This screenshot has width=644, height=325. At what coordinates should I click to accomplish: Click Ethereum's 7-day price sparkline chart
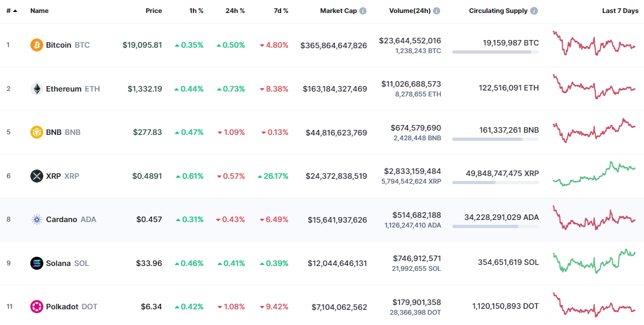pos(594,87)
